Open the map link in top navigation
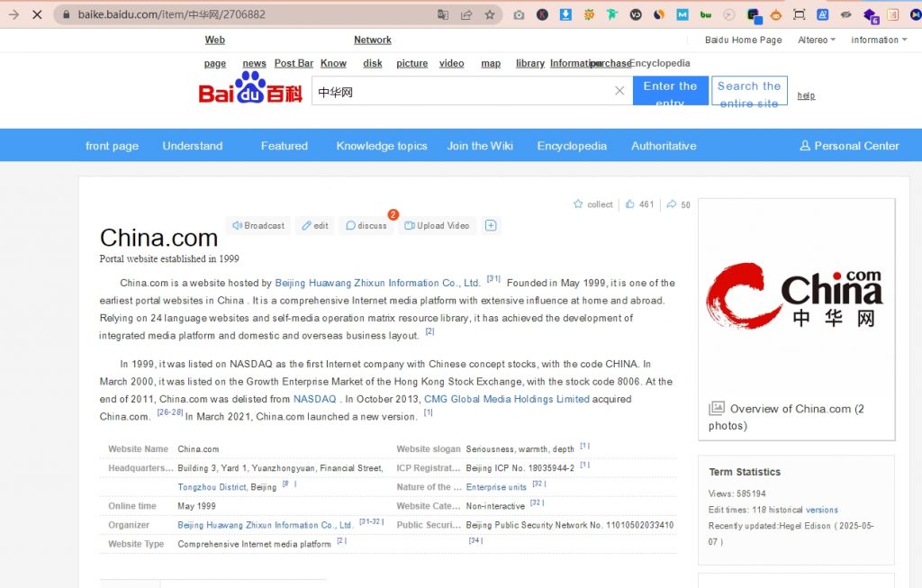 pos(491,64)
